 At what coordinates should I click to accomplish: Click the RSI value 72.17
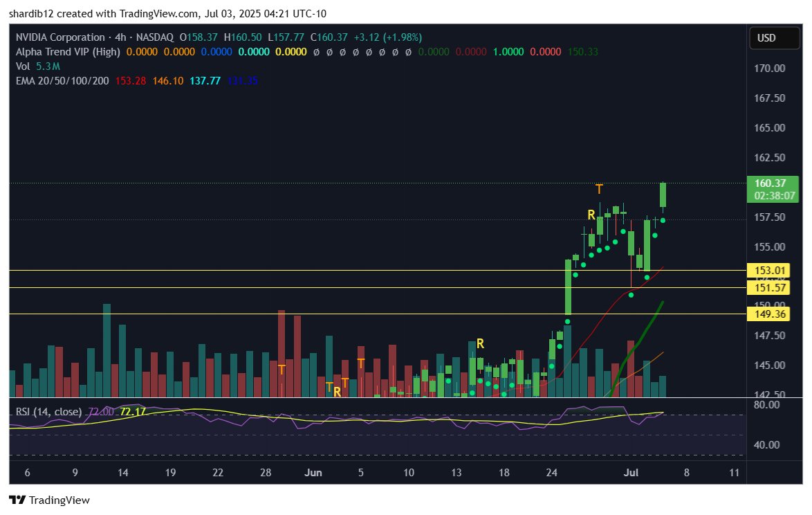click(x=133, y=411)
